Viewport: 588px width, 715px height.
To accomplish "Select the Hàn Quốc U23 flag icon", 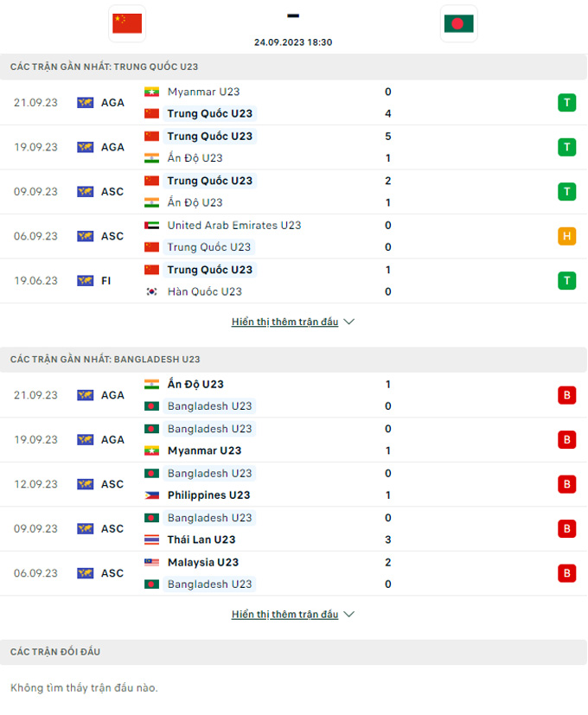I will (150, 291).
